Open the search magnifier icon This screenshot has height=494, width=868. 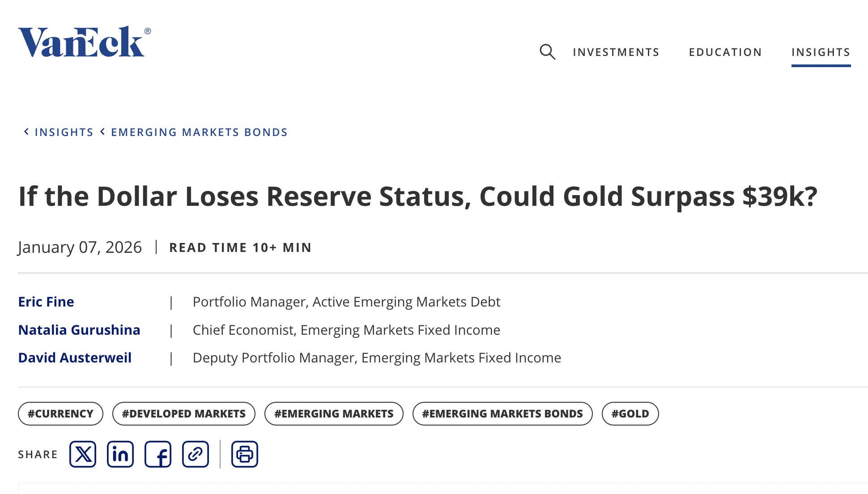pyautogui.click(x=547, y=52)
